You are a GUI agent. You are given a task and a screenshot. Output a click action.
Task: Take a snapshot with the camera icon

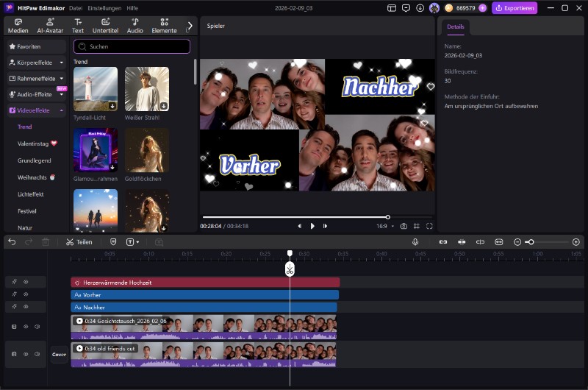click(x=403, y=226)
